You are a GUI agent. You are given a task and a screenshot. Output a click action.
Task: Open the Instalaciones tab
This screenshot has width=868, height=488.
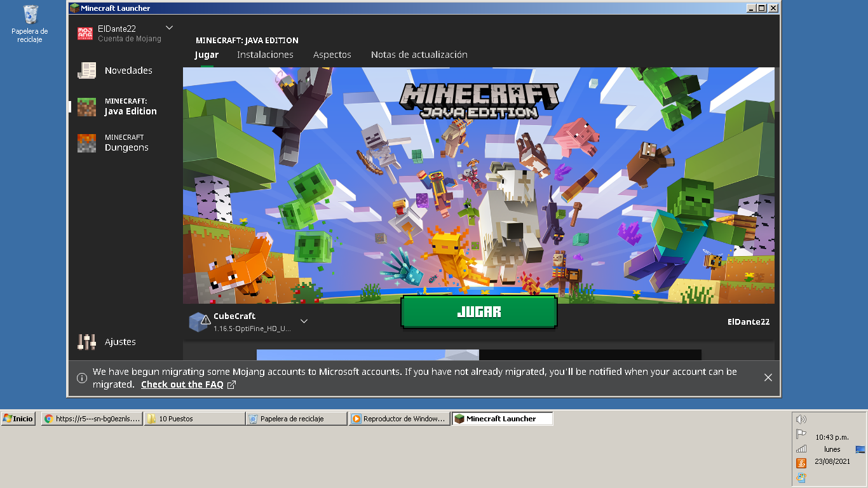click(x=265, y=55)
